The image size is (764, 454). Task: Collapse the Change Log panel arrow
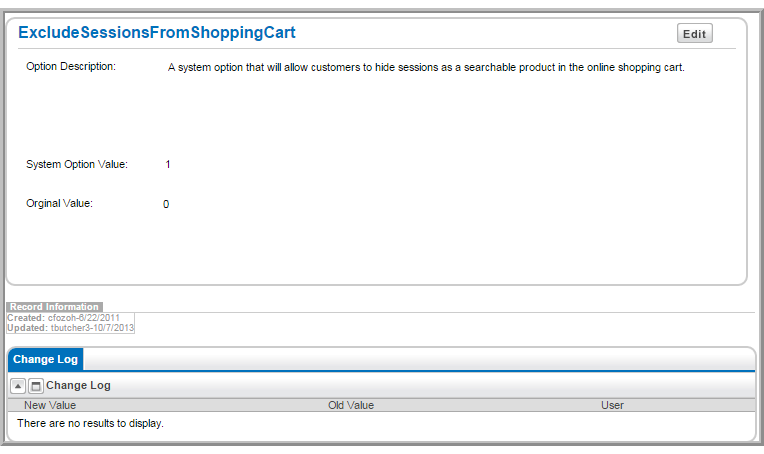click(x=18, y=386)
